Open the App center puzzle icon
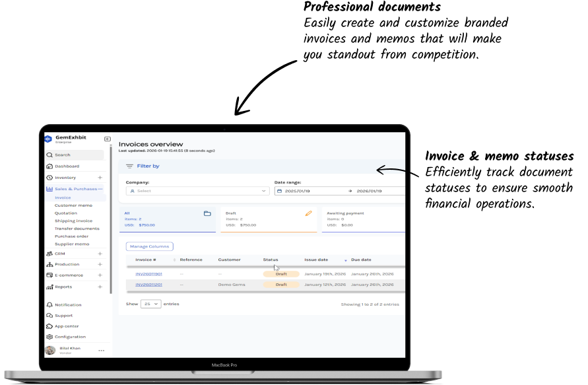This screenshot has height=385, width=588. [49, 326]
